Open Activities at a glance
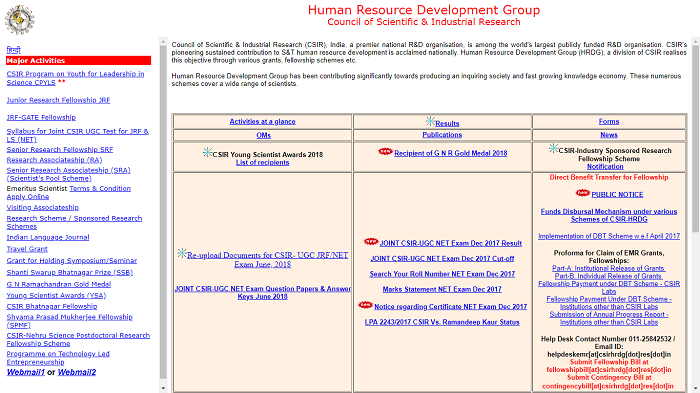The image size is (700, 393). pos(262,121)
